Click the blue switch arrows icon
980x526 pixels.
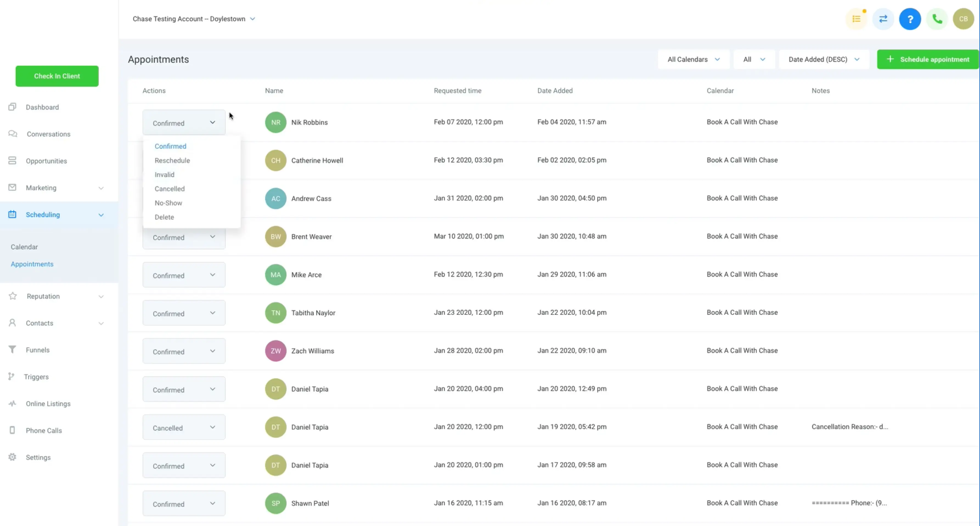[x=883, y=19]
